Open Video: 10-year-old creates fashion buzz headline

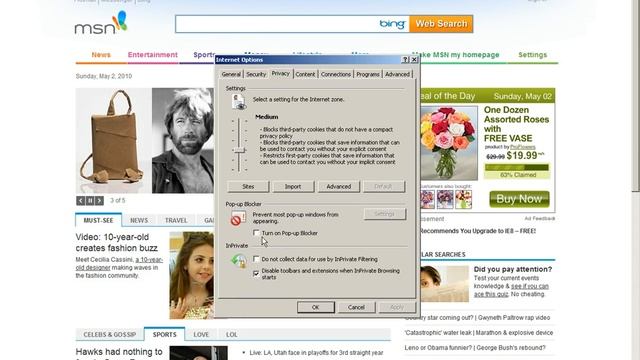[117, 242]
